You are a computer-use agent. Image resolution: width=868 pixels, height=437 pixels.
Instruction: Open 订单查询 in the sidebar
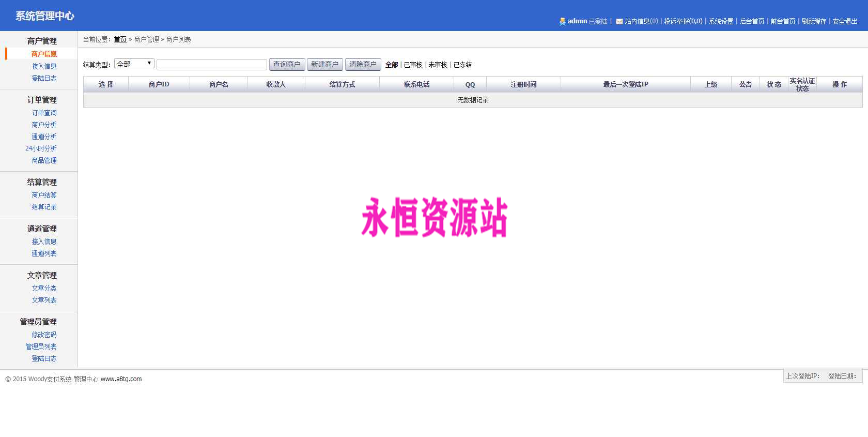click(x=44, y=113)
